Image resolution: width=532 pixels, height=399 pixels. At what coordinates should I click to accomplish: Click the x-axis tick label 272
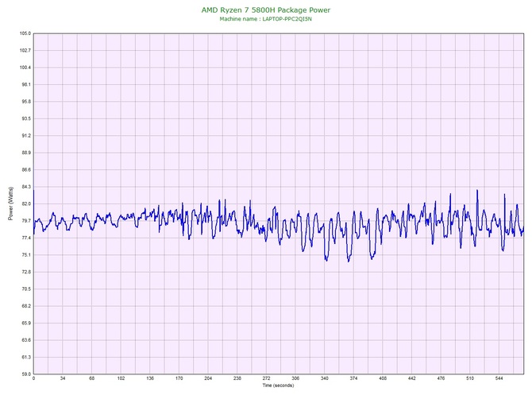click(x=266, y=378)
